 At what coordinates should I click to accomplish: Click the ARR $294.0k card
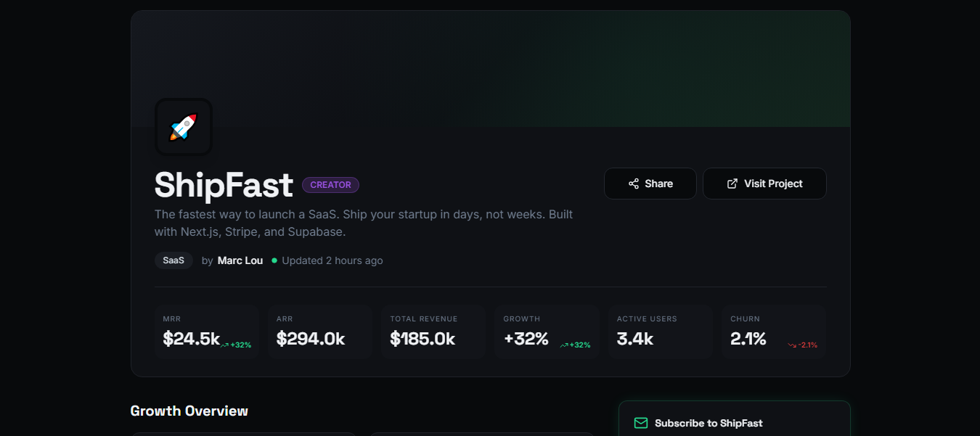coord(320,331)
